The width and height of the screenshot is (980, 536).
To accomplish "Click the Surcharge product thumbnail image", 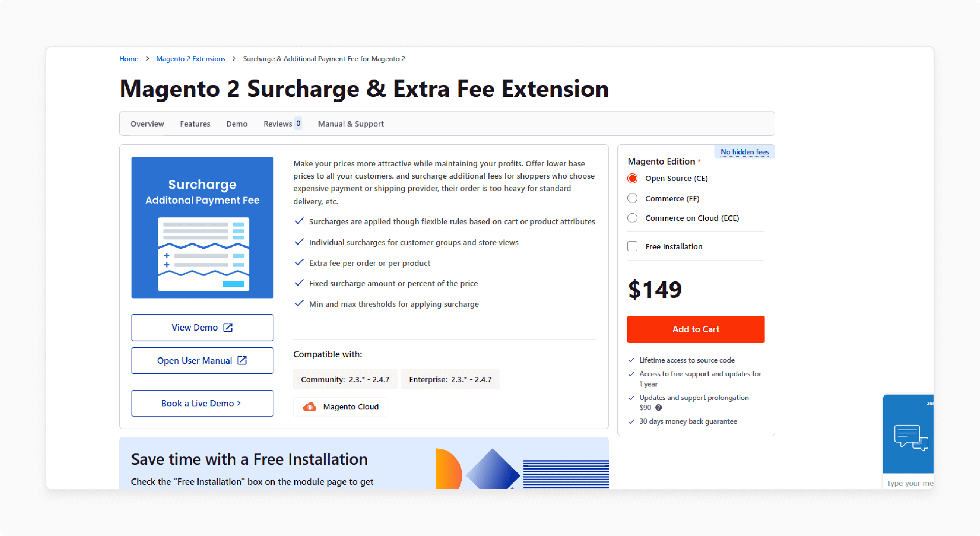I will click(202, 227).
